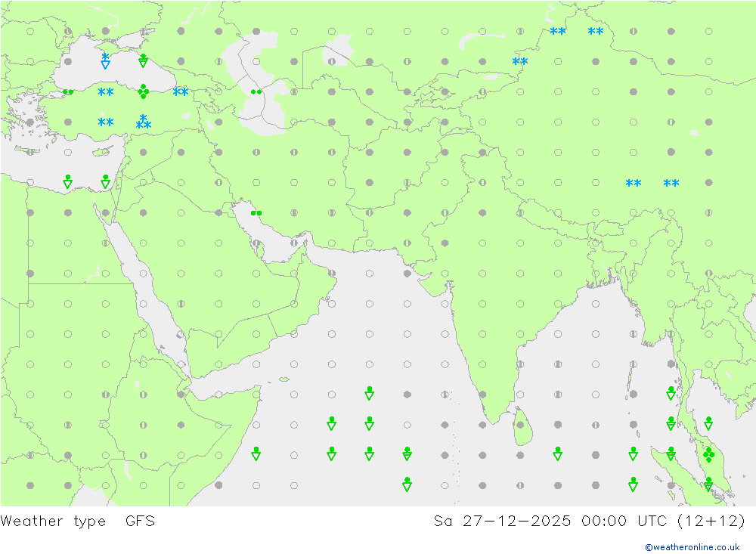Click the two-dot rain symbol over the Caspian Sea
Viewport: 756px width, 554px height.
coord(256,91)
